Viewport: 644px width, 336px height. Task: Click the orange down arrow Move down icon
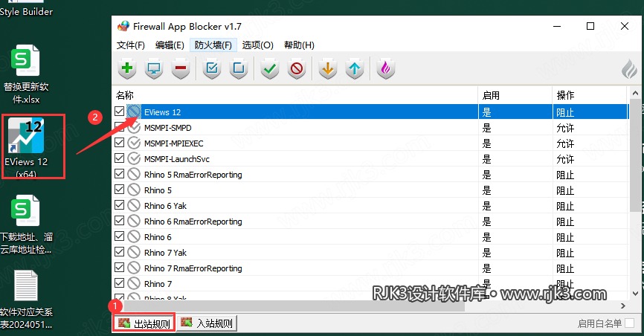328,68
